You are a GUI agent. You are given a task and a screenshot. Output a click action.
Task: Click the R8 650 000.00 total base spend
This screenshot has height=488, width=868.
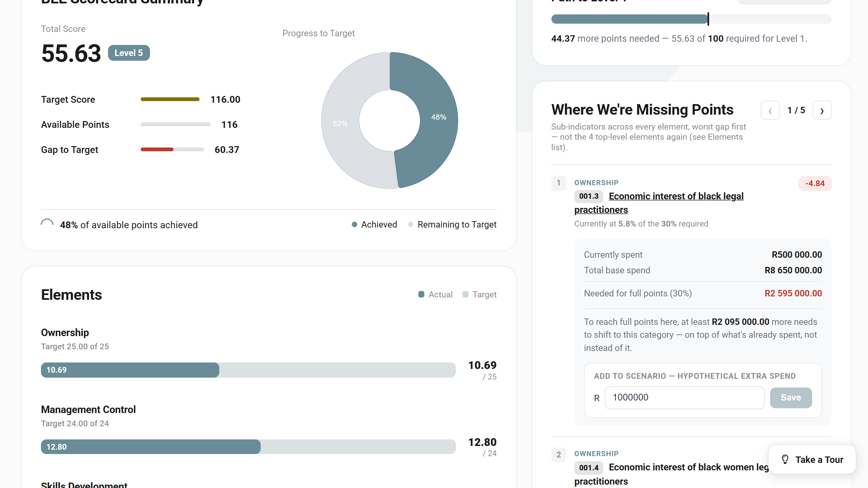click(x=793, y=270)
